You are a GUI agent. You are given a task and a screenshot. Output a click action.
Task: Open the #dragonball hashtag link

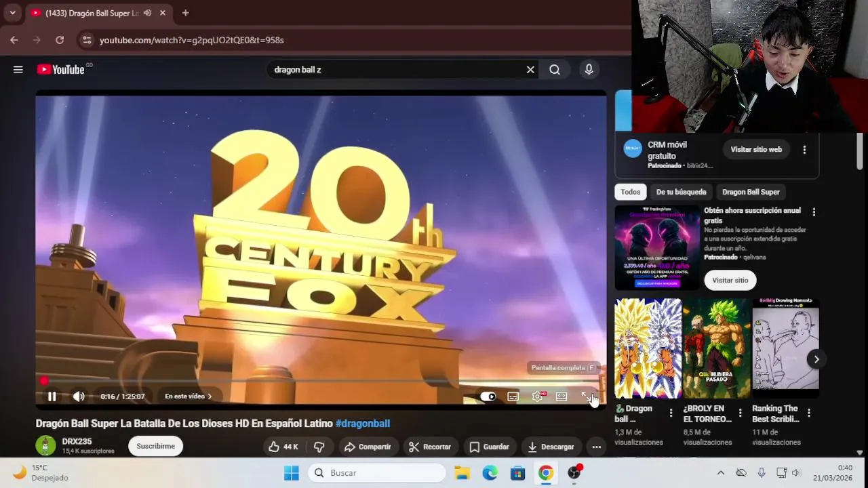coord(363,424)
